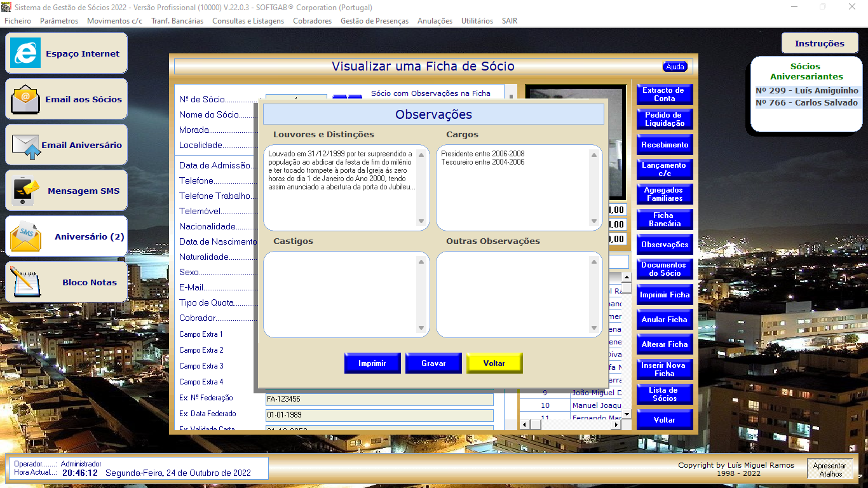Open the Extracto de Conta button
The image size is (868, 488).
[664, 95]
